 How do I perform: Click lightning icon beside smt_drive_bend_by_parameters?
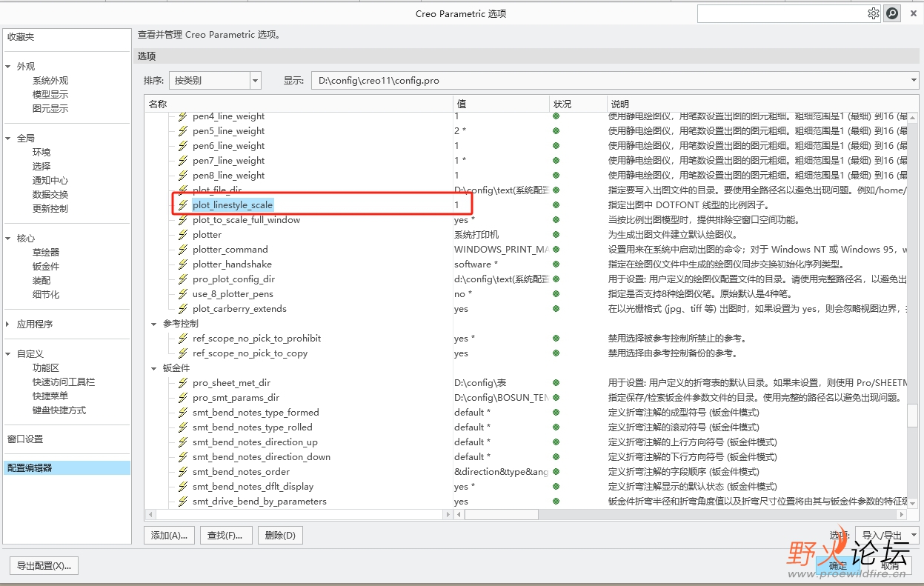(183, 502)
